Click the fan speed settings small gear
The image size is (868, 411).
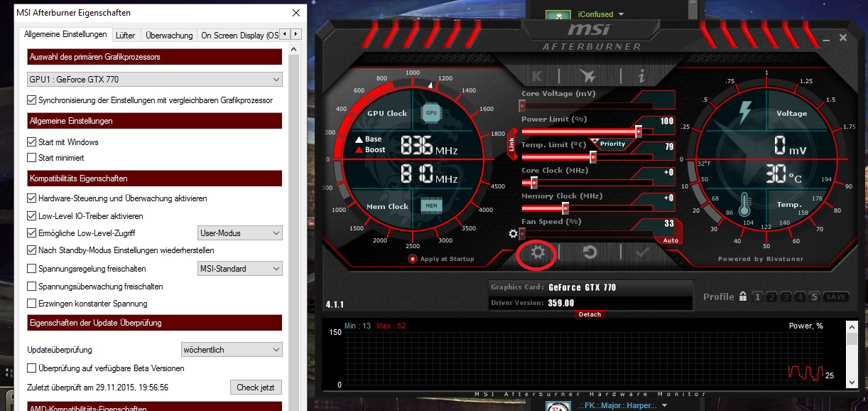tap(513, 233)
